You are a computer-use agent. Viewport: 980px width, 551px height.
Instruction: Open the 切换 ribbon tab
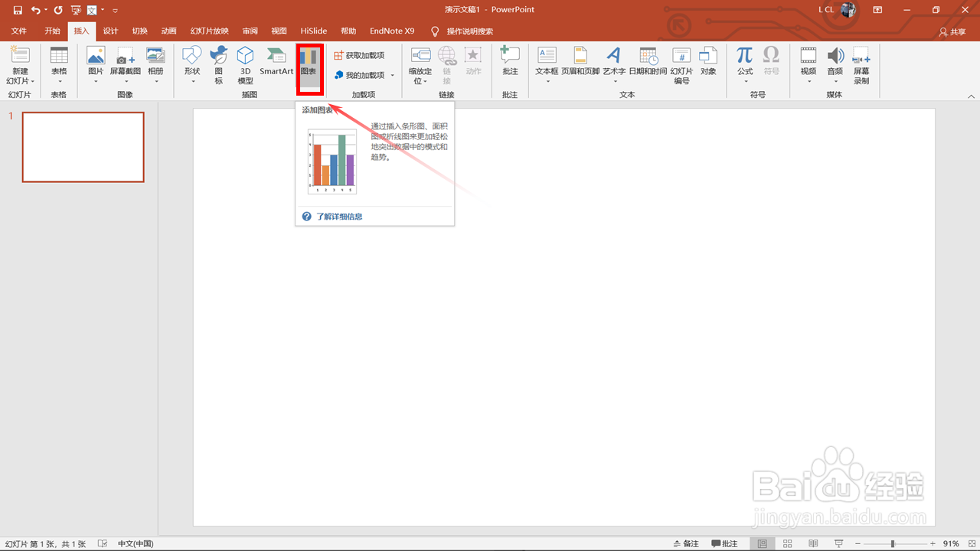coord(139,31)
